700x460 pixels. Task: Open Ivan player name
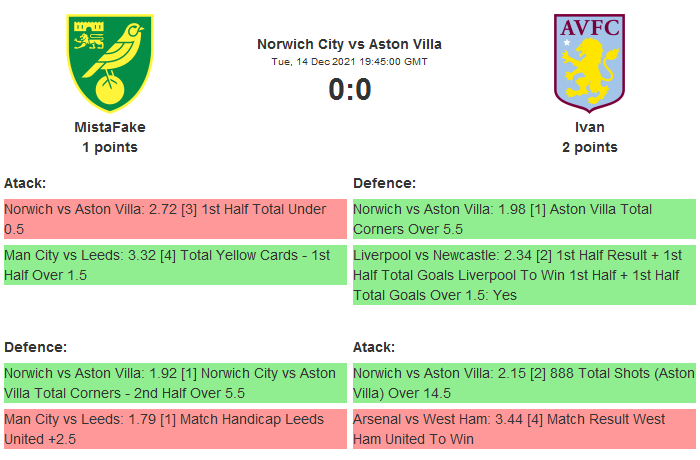click(589, 127)
